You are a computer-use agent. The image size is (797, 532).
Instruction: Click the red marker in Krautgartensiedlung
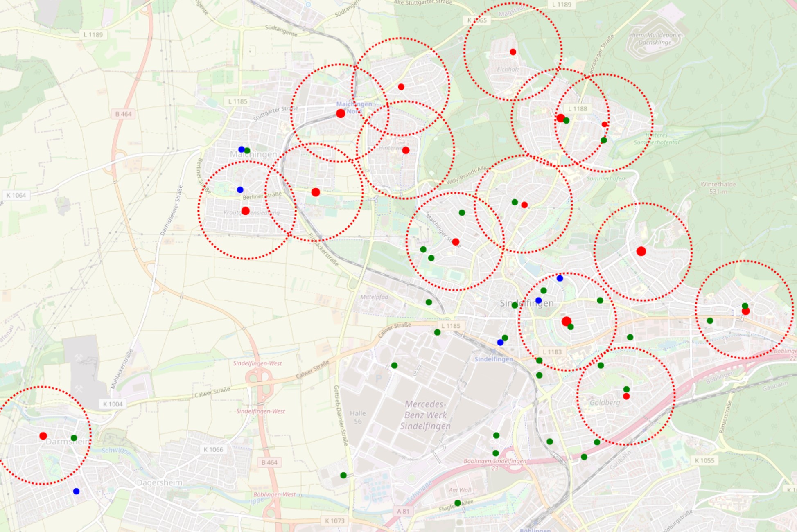(x=245, y=211)
